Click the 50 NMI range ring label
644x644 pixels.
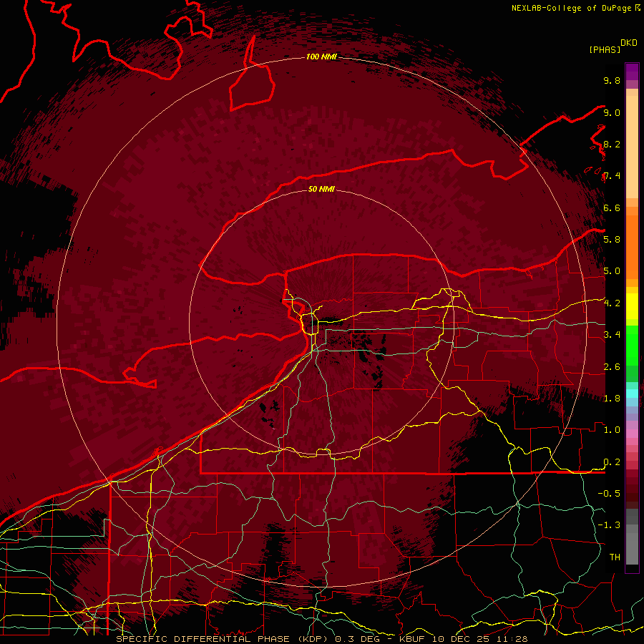[321, 189]
